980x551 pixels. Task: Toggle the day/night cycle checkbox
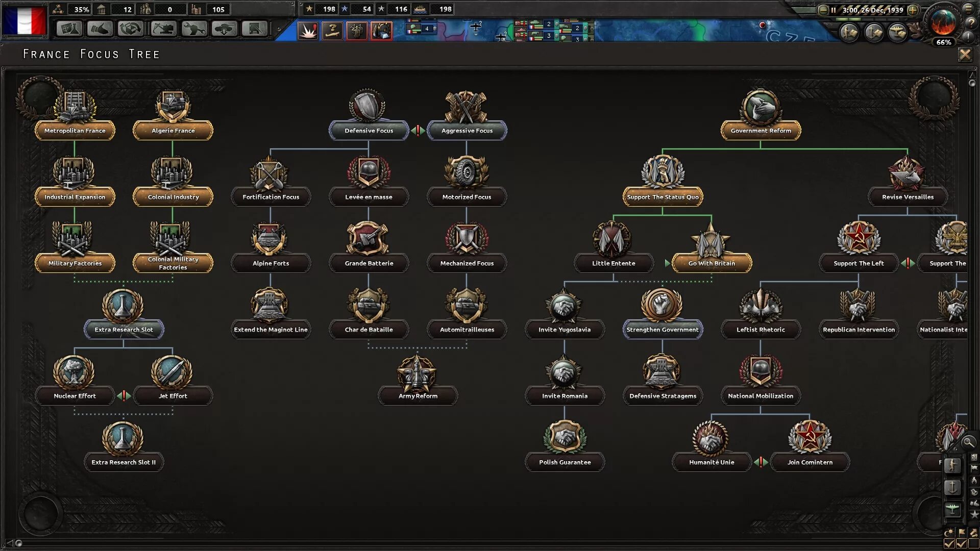click(949, 544)
